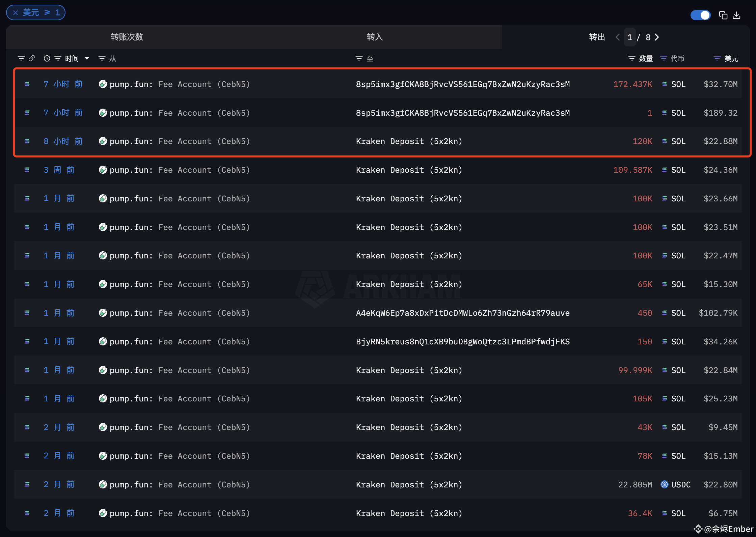Screen dimensions: 756x537
Task: Click the right chevron to go to next page
Action: click(x=657, y=37)
